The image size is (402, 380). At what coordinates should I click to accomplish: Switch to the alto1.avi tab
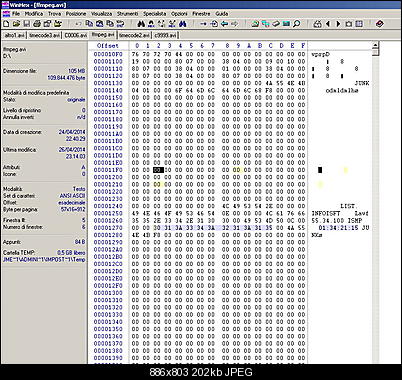pos(14,35)
